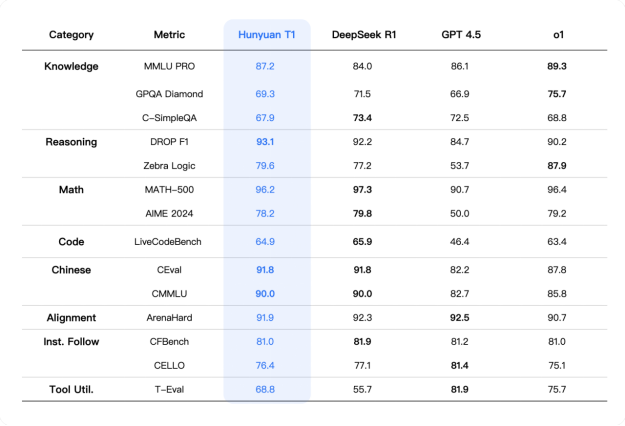
Task: Select o1's 89.3 MMLU PRO score
Action: point(557,66)
